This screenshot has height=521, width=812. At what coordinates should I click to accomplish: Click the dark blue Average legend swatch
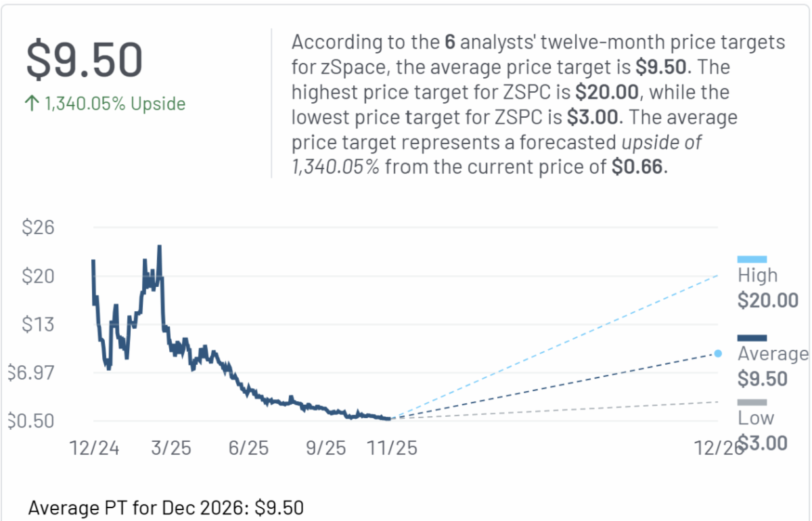[752, 338]
